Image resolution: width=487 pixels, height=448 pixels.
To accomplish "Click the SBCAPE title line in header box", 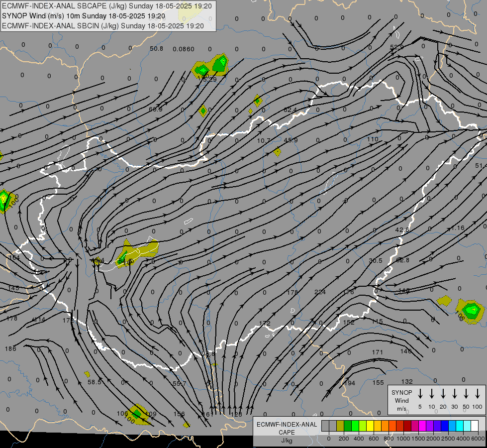I will point(107,6).
